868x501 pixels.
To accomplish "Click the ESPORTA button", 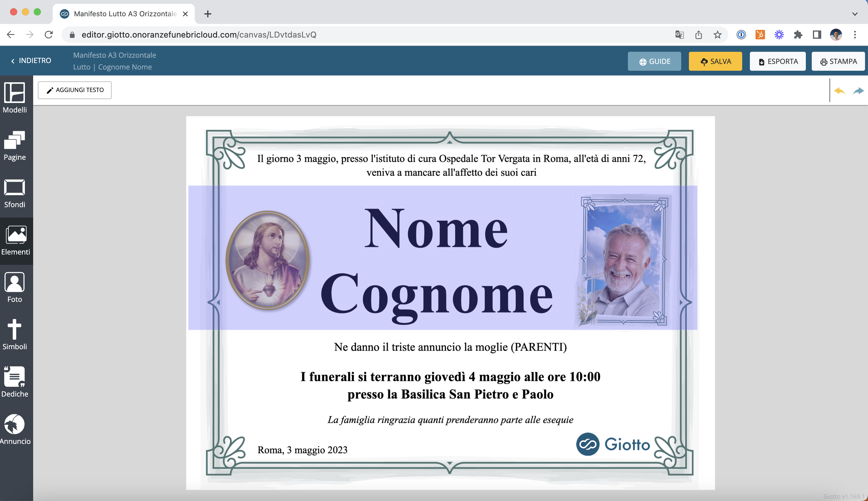I will pyautogui.click(x=777, y=61).
